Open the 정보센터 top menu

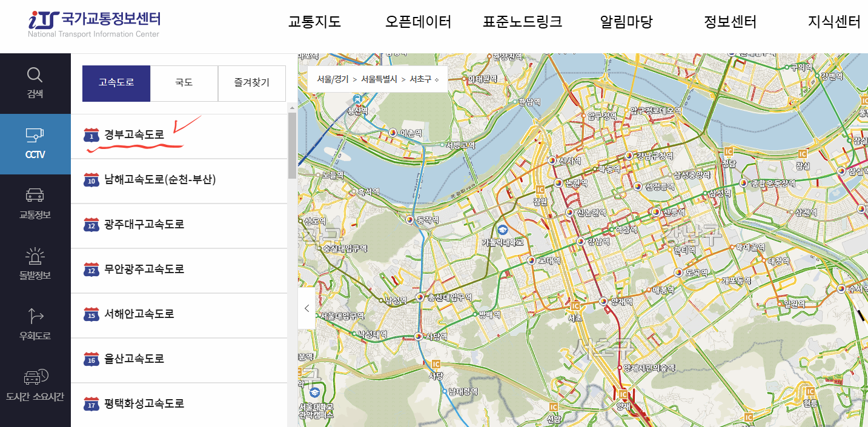coord(731,22)
